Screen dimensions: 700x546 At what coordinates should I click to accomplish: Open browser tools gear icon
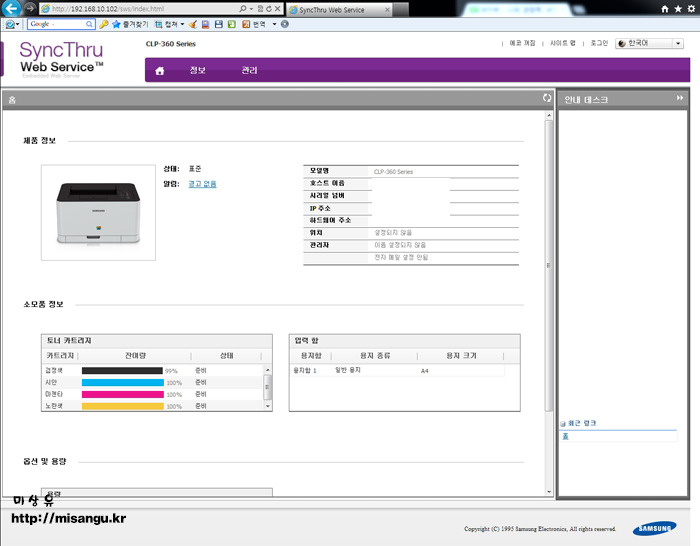[x=691, y=9]
